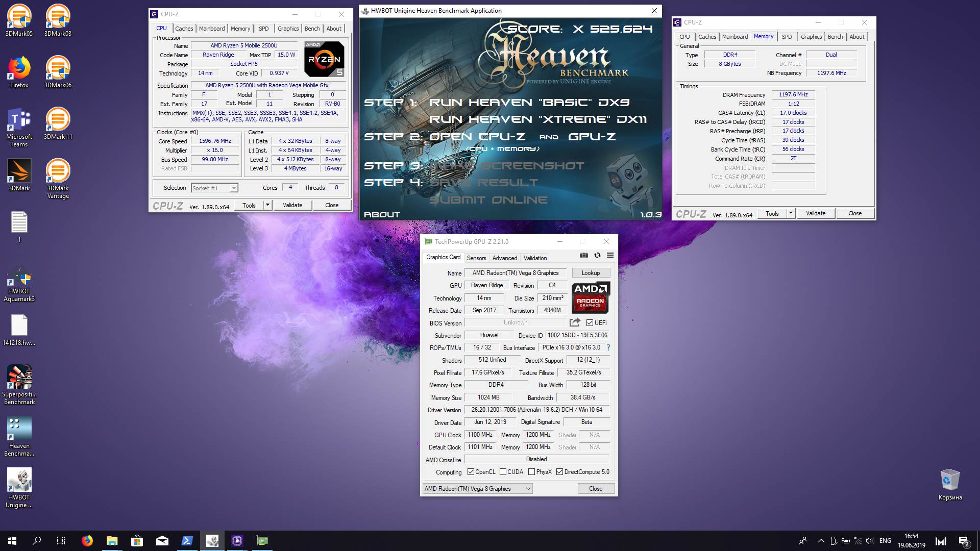Viewport: 980px width, 551px height.
Task: Open Tools dropdown arrow in left CPU-Z
Action: (x=267, y=205)
